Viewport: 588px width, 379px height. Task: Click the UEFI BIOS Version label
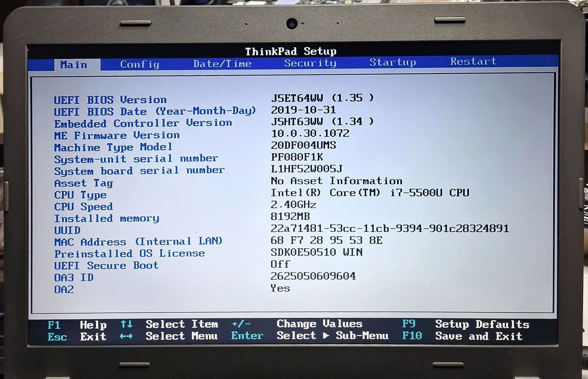[110, 100]
